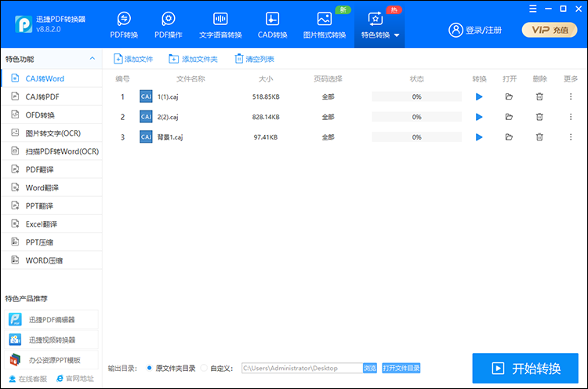Select Excel翻译 in the sidebar
The width and height of the screenshot is (588, 389).
(x=52, y=224)
